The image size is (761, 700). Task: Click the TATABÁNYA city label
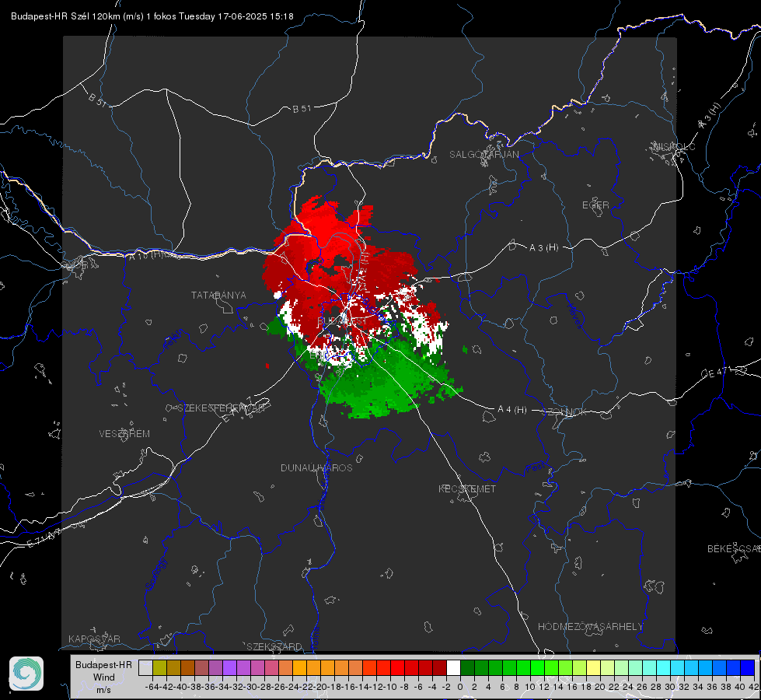218,295
